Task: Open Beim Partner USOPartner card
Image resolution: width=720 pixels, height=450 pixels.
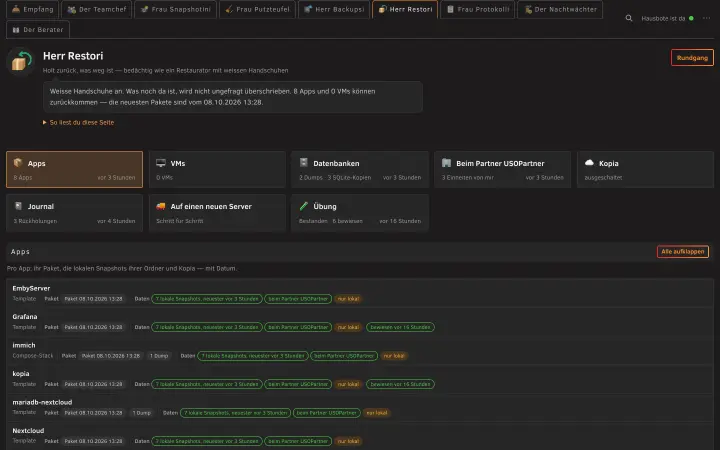Action: coord(503,169)
